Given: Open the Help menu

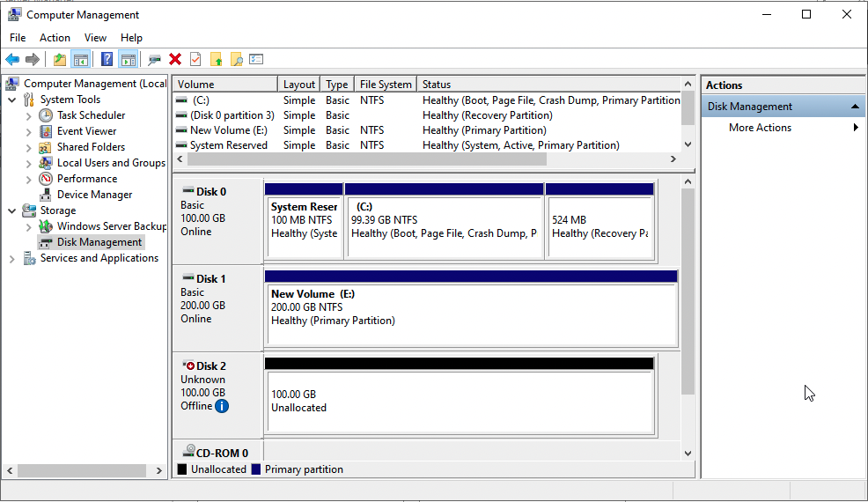Looking at the screenshot, I should click(x=131, y=38).
